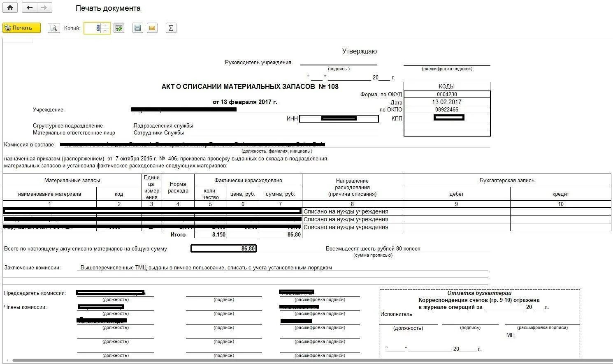
Task: Click the second Списано на нужды учреждения row
Action: click(x=346, y=219)
